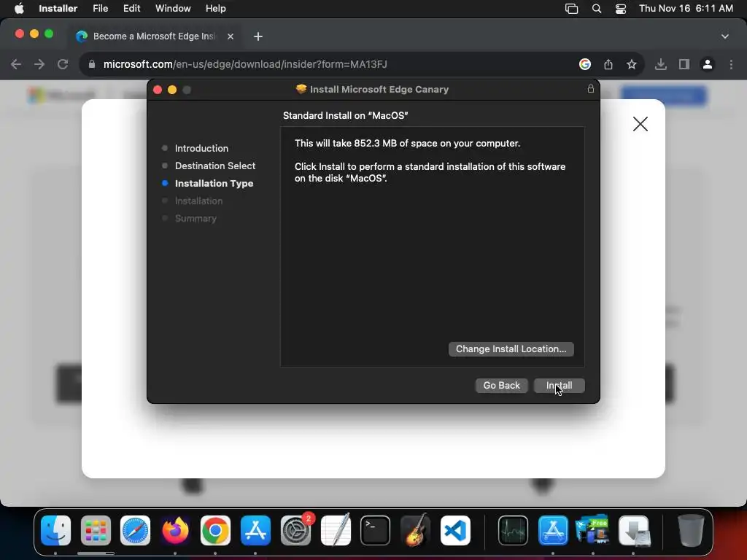Go forward in the Chrome browser

point(39,64)
